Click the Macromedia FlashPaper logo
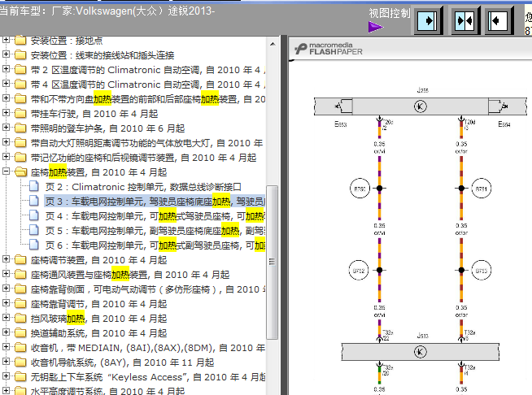 (329, 49)
